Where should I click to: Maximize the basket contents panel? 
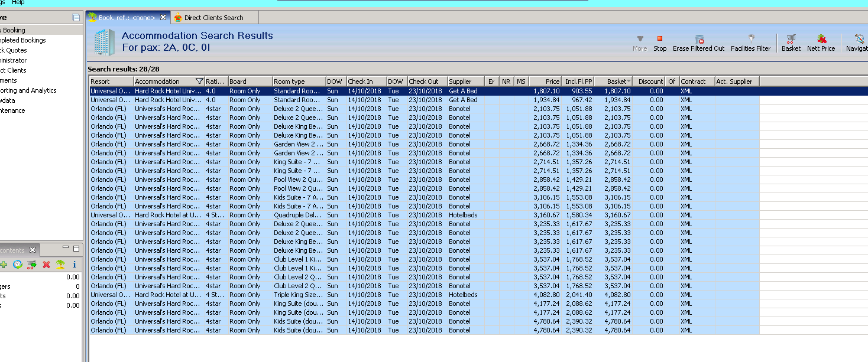tap(76, 249)
